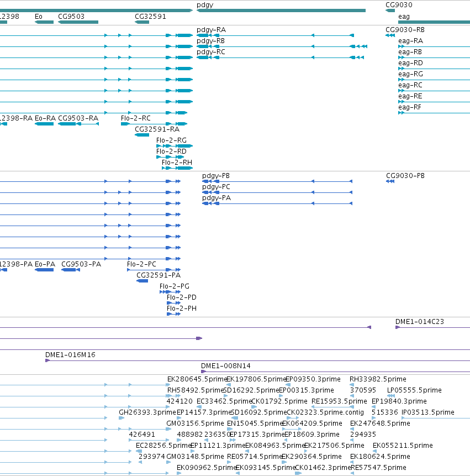The height and width of the screenshot is (476, 470).
Task: Click the Eo gene label
Action: (x=39, y=17)
